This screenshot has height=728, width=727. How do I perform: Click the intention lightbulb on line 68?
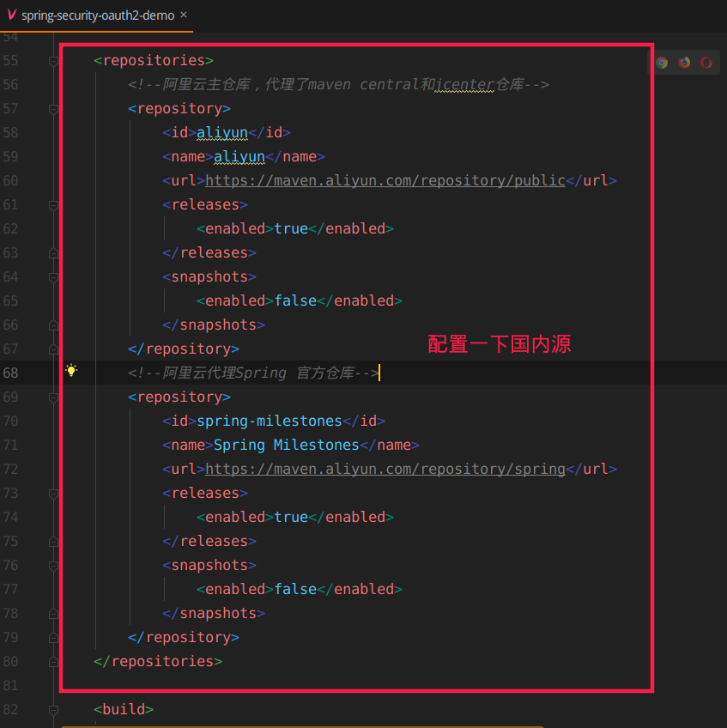(71, 370)
